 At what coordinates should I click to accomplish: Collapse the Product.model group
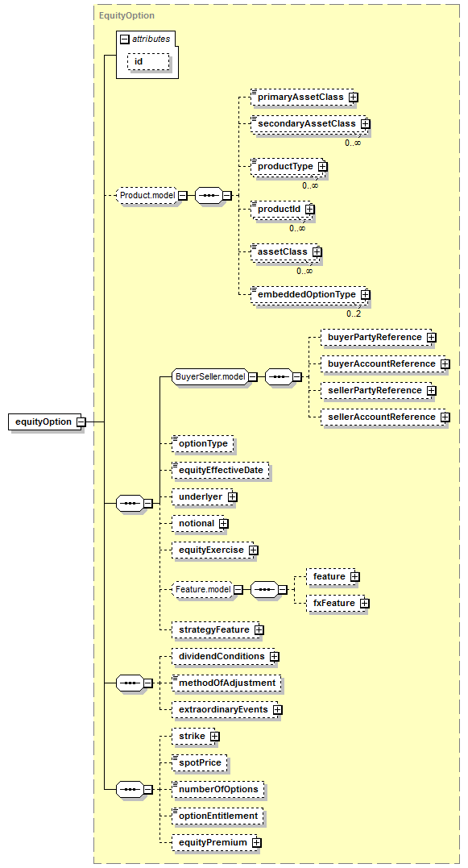click(183, 195)
